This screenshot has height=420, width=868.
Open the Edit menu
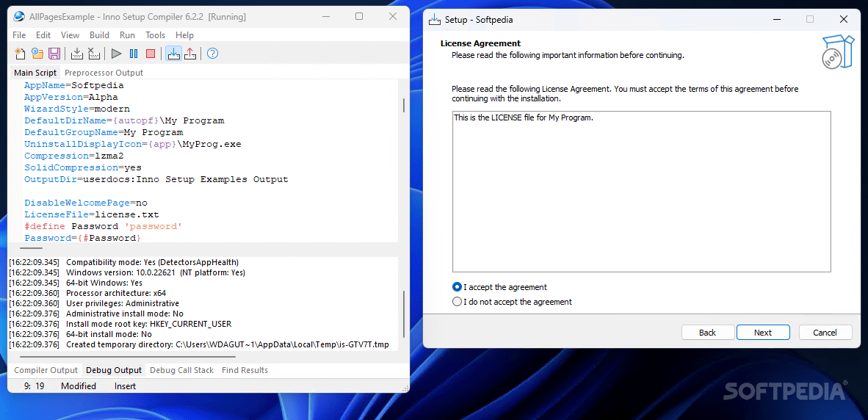coord(43,35)
